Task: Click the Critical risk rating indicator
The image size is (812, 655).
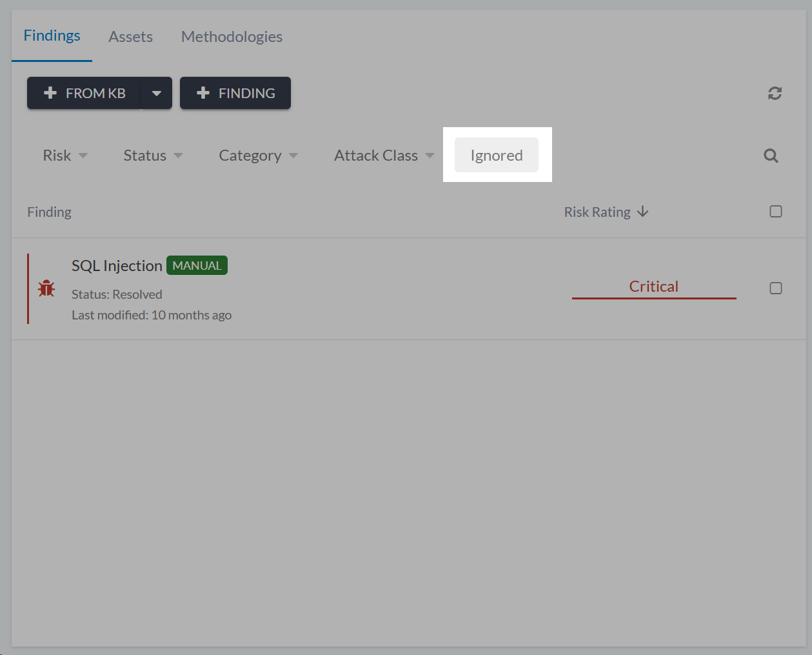Action: [x=653, y=287]
